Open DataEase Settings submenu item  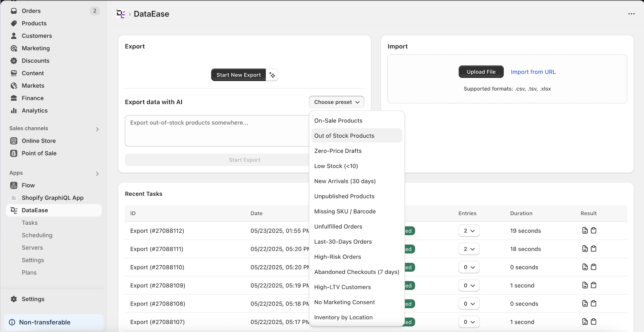[33, 260]
